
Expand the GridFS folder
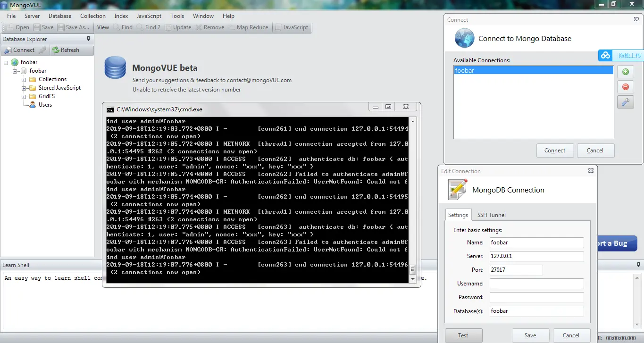(24, 96)
